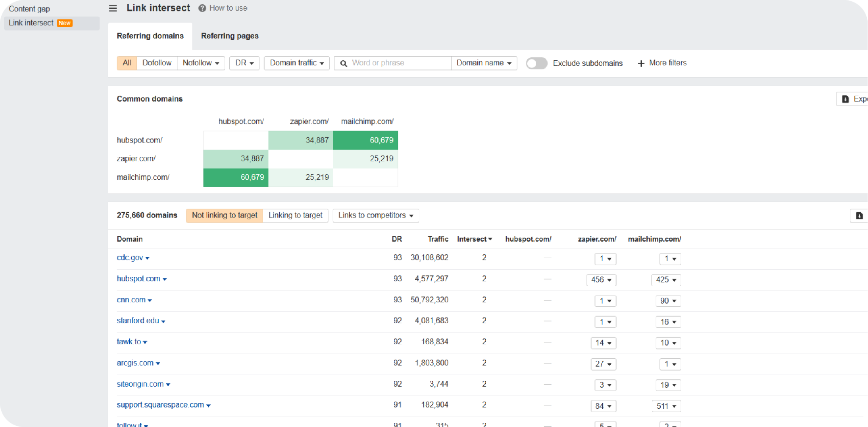Click the Traffic column header
Viewport: 868px width, 427px height.
(x=438, y=239)
